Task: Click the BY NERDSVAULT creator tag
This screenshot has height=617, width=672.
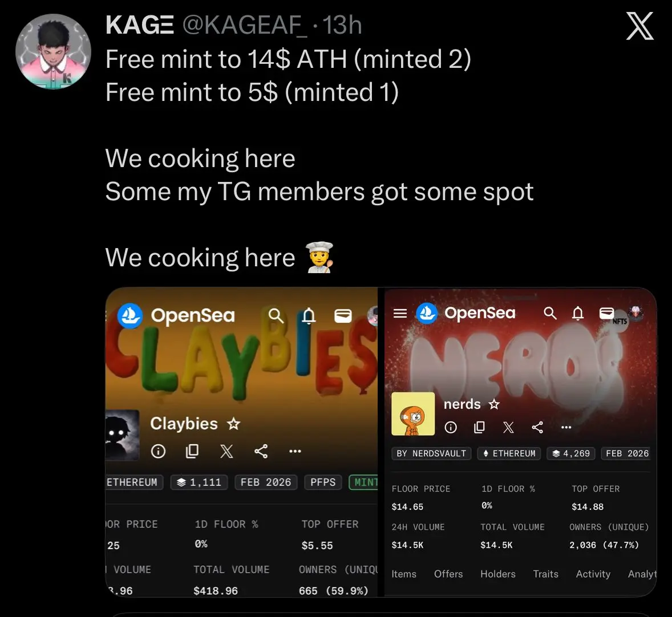Action: [431, 453]
